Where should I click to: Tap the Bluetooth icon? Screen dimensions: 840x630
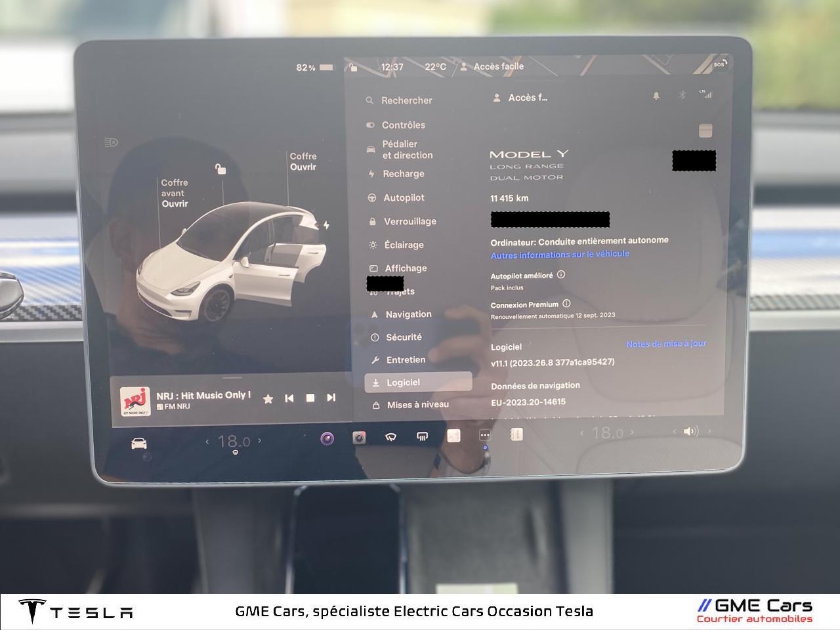tap(682, 95)
